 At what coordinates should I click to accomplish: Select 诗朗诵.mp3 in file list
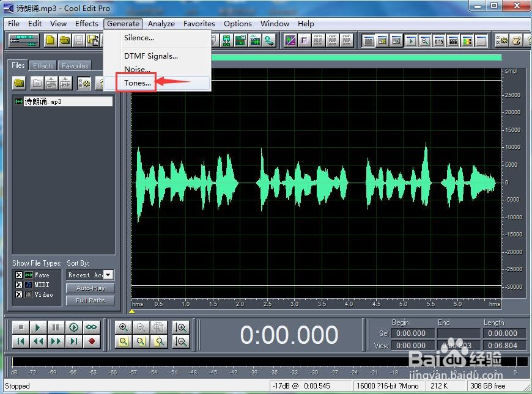(x=63, y=101)
